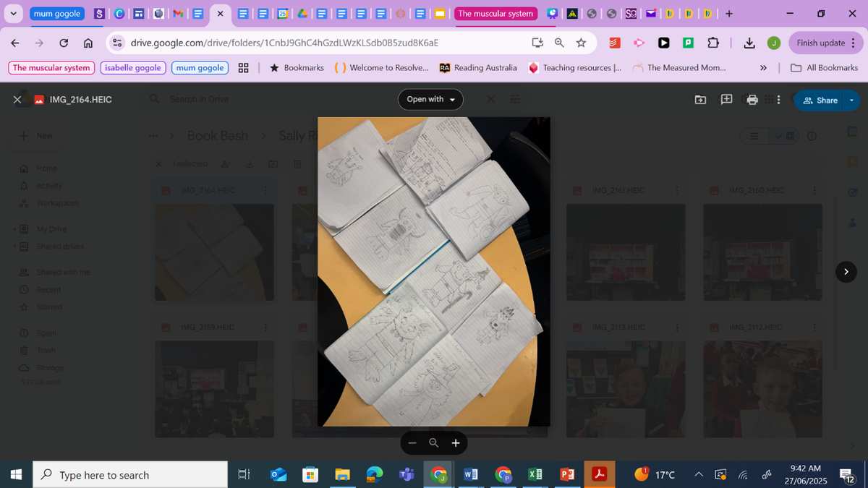
Task: Zoom in on the image preview
Action: point(456,443)
